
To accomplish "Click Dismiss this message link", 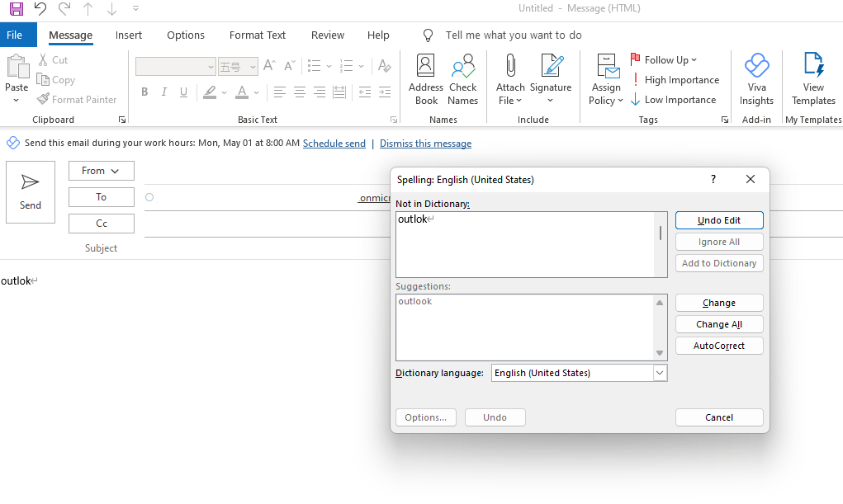I will (425, 144).
